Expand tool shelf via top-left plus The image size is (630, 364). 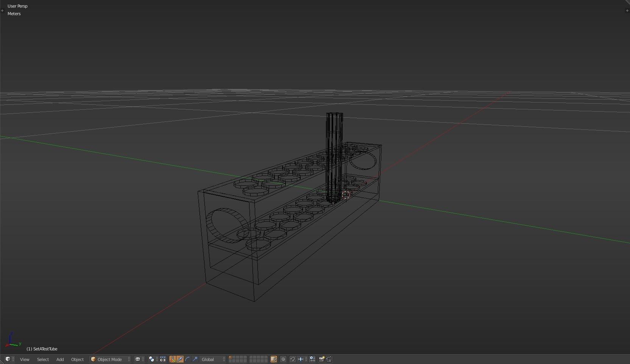pyautogui.click(x=2, y=11)
